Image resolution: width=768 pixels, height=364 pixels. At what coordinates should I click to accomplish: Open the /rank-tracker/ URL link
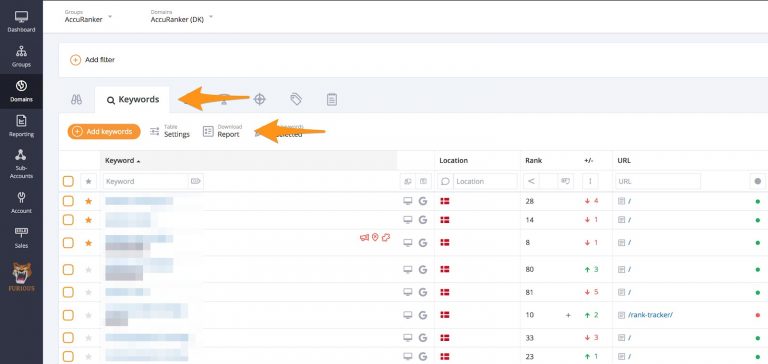pyautogui.click(x=650, y=315)
